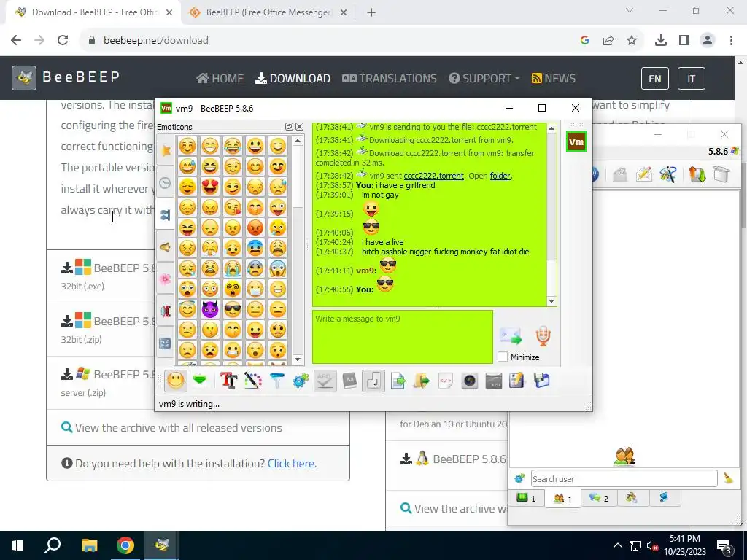Switch to the chats tab showing 2
The width and height of the screenshot is (747, 560).
click(x=599, y=498)
